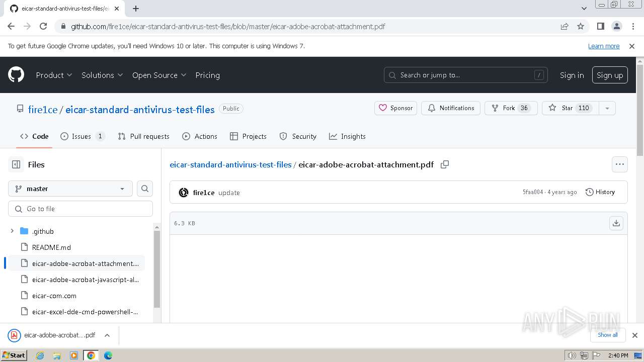
Task: Click Sign in link
Action: click(x=572, y=75)
